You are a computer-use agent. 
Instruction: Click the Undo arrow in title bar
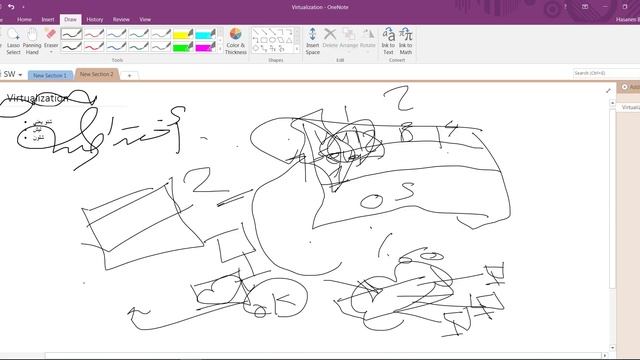click(11, 7)
